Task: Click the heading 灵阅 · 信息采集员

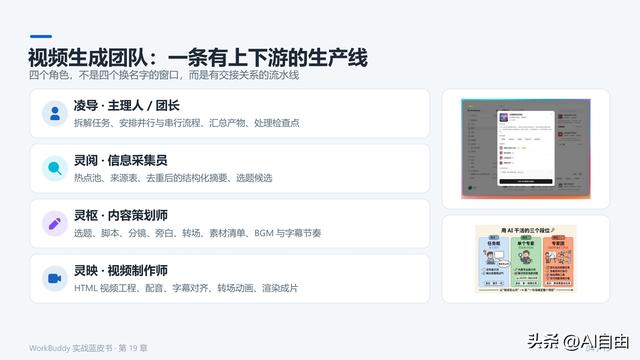Action: click(120, 160)
